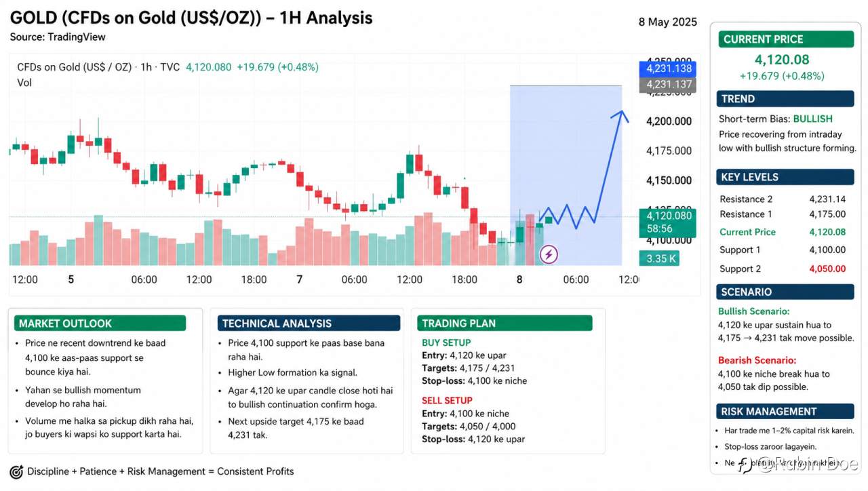Click the Vol indicator label on chart
Screen dimensions: 868x491
24,83
